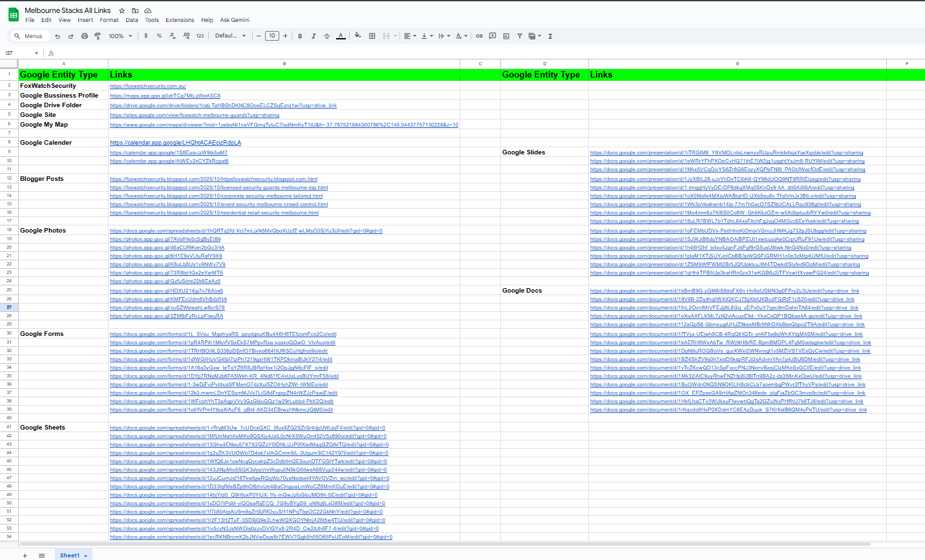
Task: Click the Functions sigma icon
Action: tap(550, 36)
